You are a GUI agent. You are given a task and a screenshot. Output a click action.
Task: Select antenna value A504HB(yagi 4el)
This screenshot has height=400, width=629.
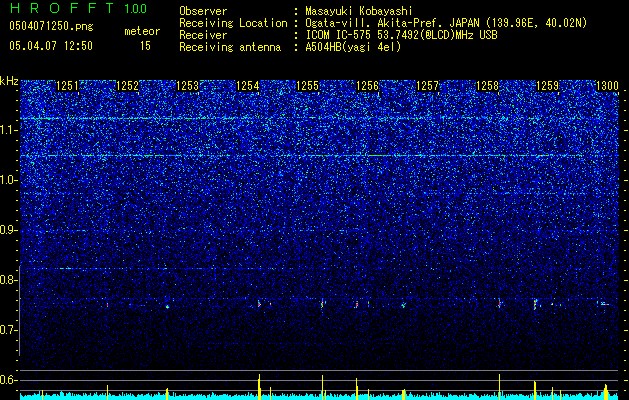tap(353, 47)
